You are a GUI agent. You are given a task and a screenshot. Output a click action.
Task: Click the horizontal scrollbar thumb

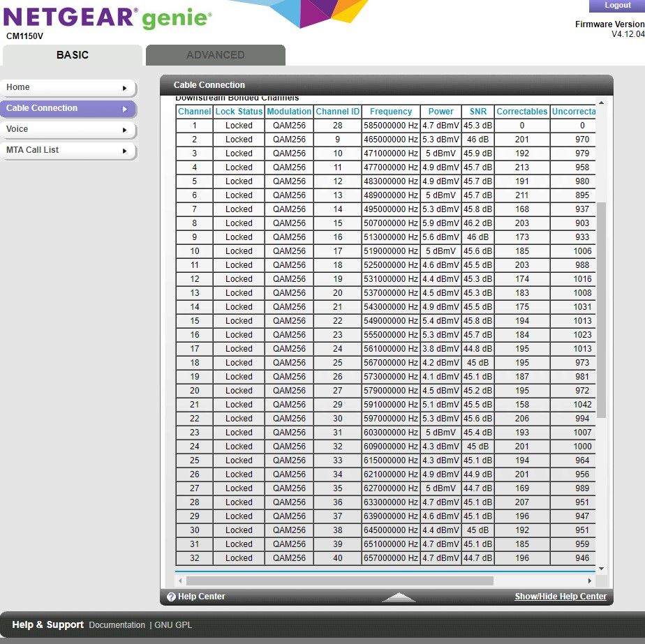(339, 581)
